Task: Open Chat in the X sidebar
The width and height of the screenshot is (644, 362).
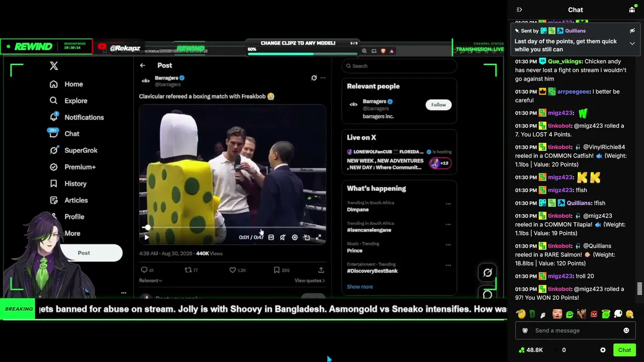Action: point(64,134)
